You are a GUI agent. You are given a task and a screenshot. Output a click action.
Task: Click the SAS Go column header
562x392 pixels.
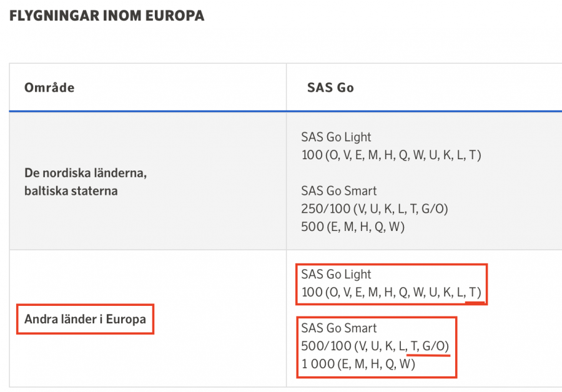coord(330,87)
